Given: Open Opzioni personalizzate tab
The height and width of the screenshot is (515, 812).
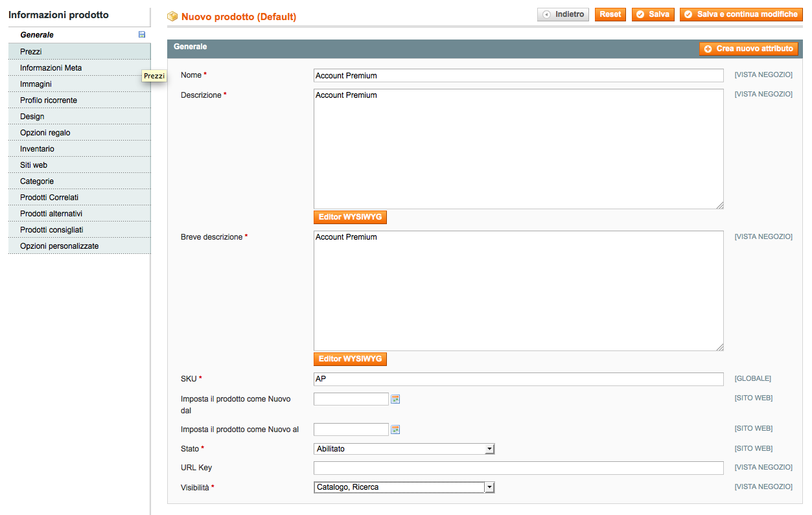Looking at the screenshot, I should click(x=59, y=246).
